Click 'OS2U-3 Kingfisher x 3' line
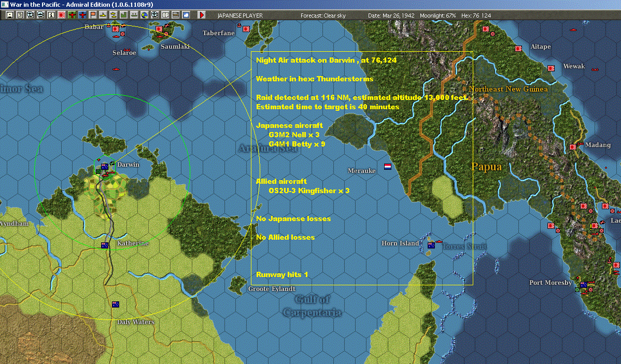 309,191
